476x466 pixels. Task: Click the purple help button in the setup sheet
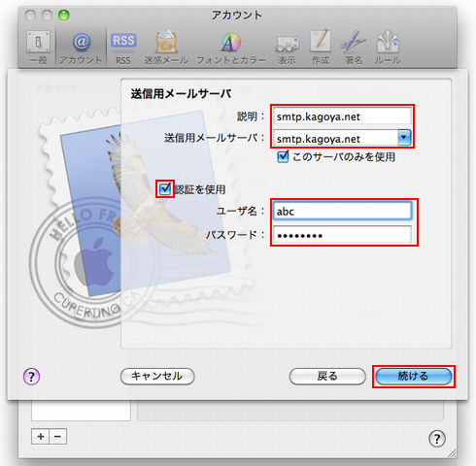click(31, 377)
